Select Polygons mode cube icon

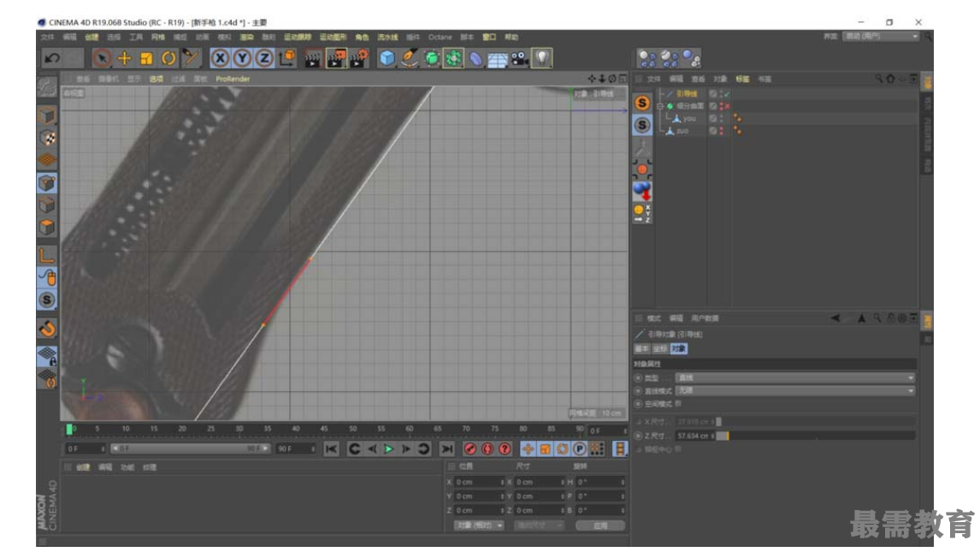click(47, 227)
